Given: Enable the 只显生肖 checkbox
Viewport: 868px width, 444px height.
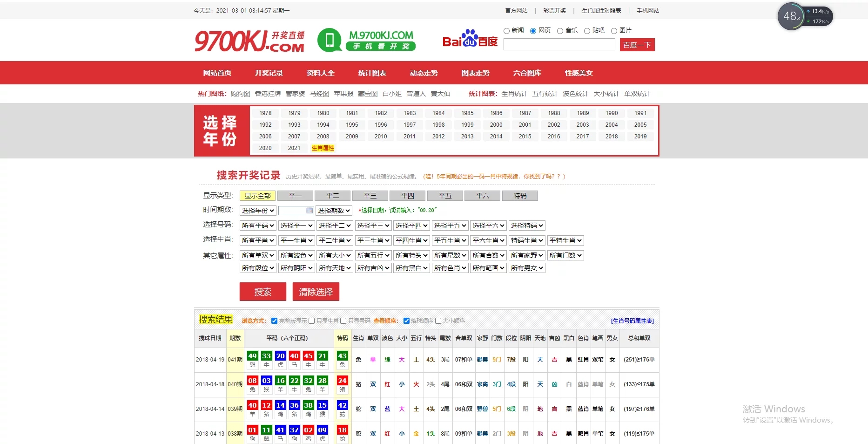Looking at the screenshot, I should coord(312,321).
